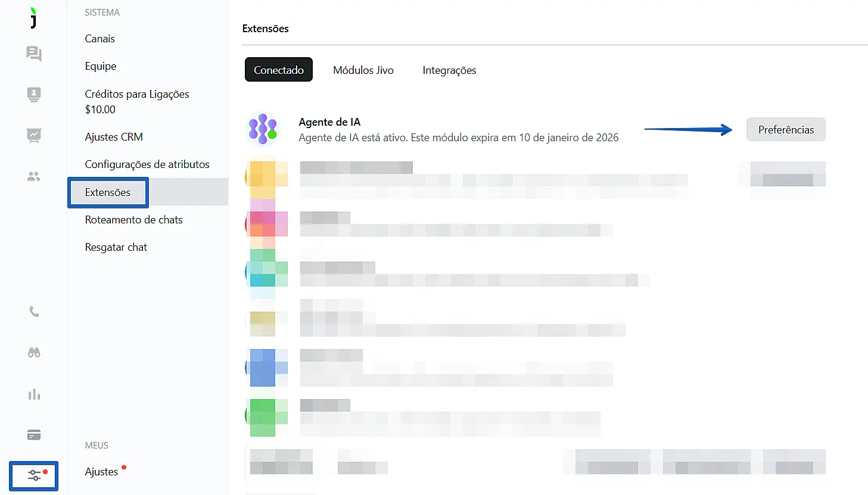
Task: Click the Jivo logo icon
Action: tap(34, 18)
